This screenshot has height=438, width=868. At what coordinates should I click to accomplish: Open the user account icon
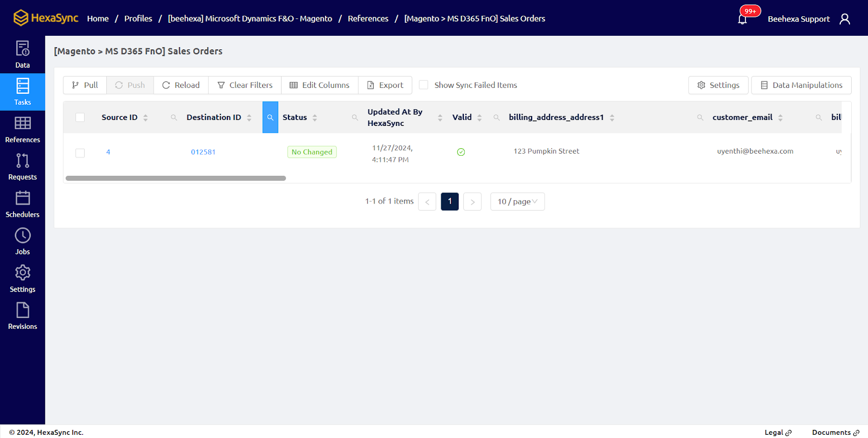click(845, 19)
